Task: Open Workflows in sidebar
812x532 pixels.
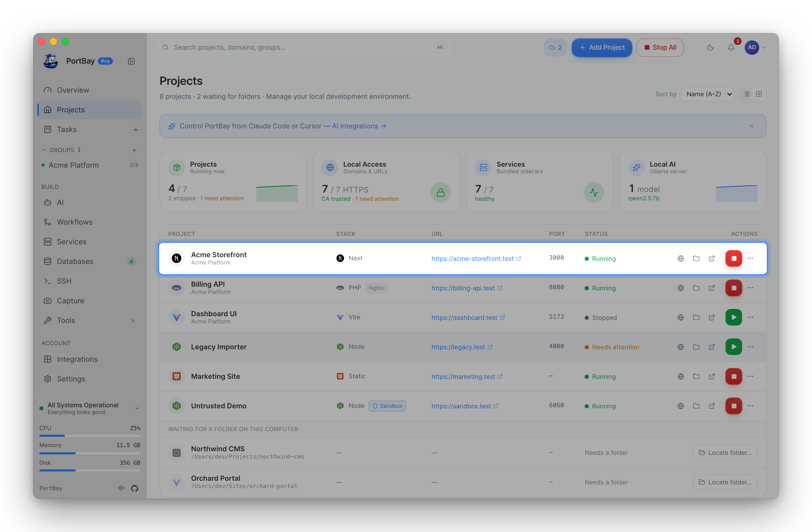Action: pos(89,222)
